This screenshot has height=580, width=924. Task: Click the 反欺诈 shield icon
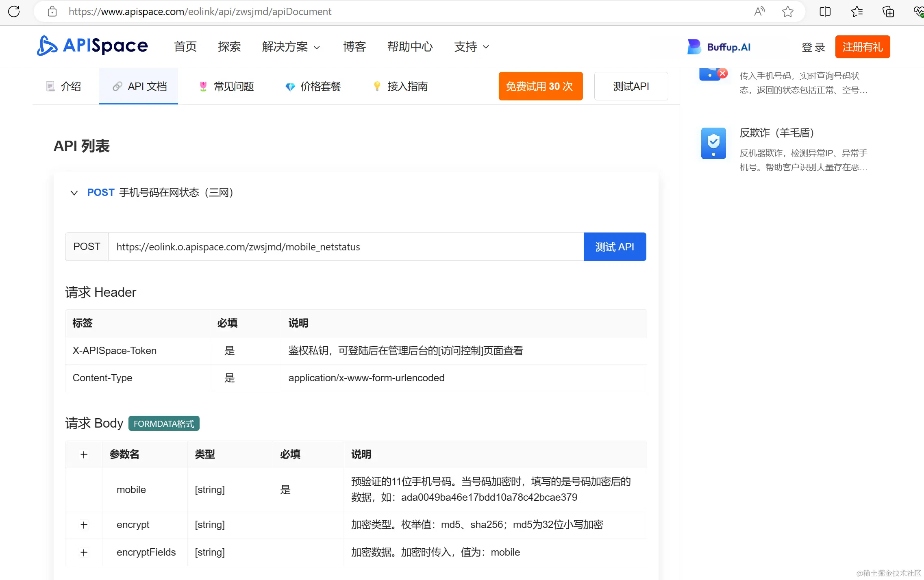713,143
